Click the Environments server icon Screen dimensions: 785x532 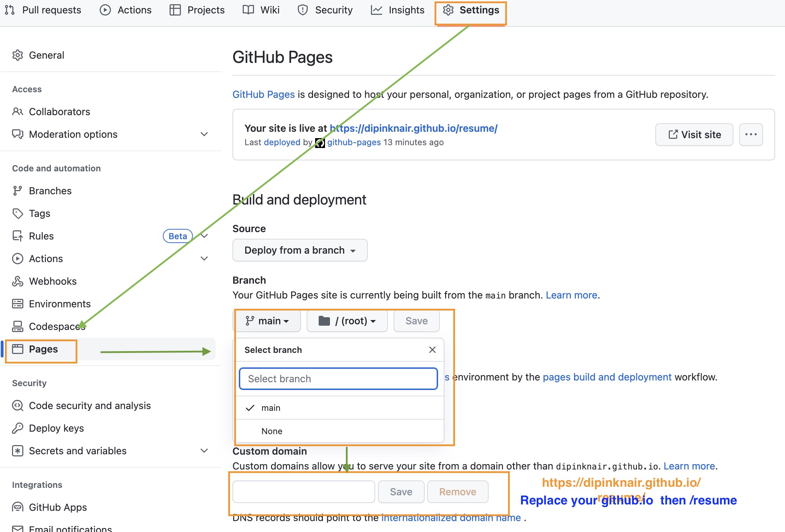tap(18, 304)
